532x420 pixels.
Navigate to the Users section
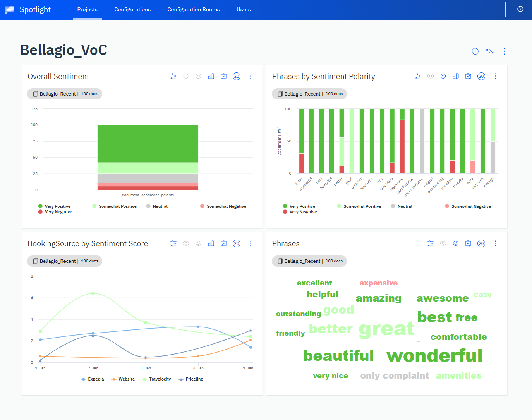tap(244, 9)
